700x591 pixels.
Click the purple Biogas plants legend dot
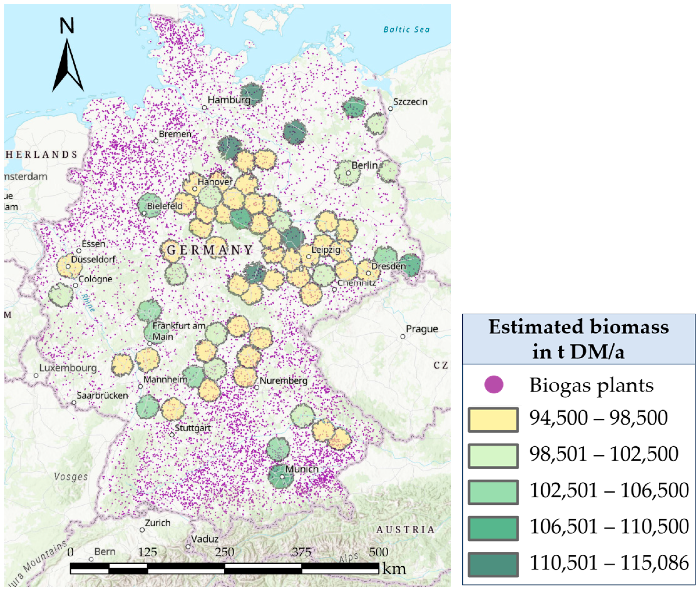(493, 385)
